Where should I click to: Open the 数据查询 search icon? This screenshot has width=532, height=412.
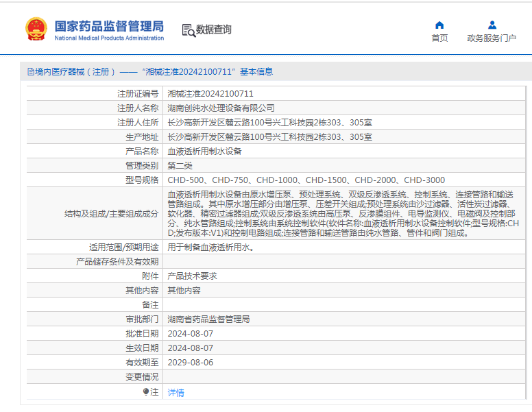click(x=189, y=30)
